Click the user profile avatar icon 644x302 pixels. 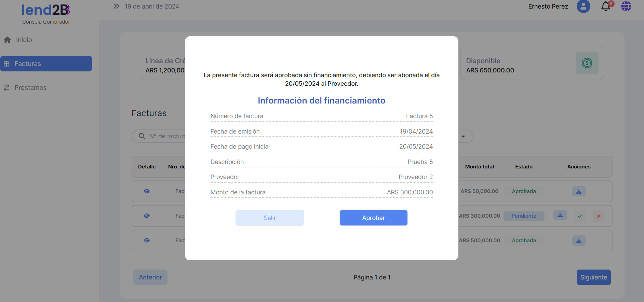583,6
